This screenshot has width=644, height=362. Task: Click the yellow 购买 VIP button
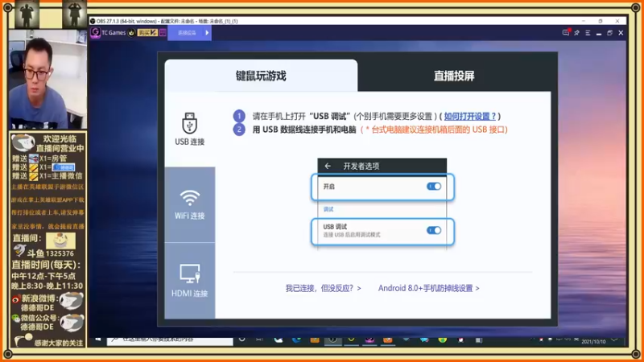147,32
